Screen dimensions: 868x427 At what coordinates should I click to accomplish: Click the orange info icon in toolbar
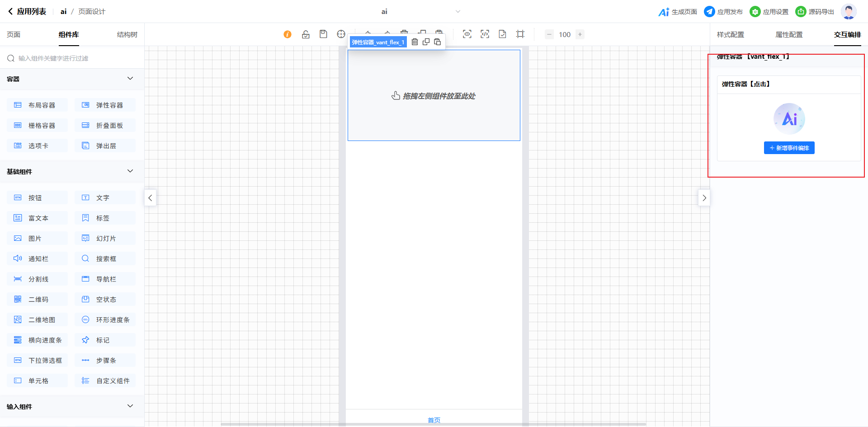[x=288, y=34]
